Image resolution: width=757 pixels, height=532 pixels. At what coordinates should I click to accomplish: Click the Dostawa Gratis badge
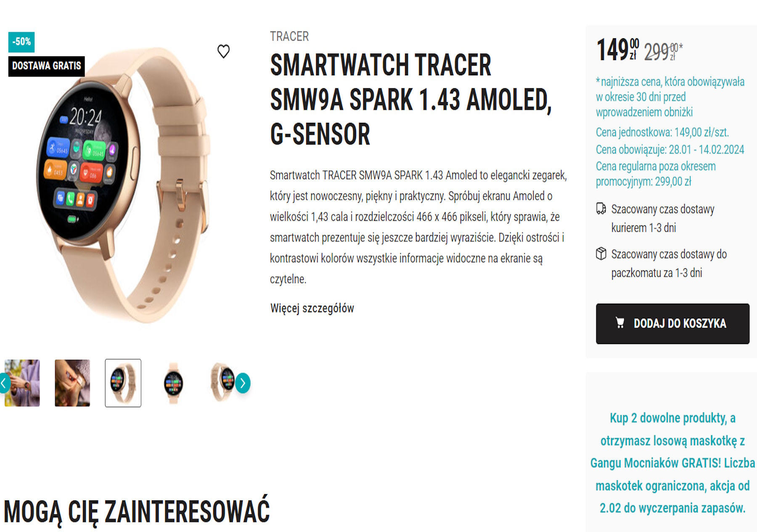[47, 66]
